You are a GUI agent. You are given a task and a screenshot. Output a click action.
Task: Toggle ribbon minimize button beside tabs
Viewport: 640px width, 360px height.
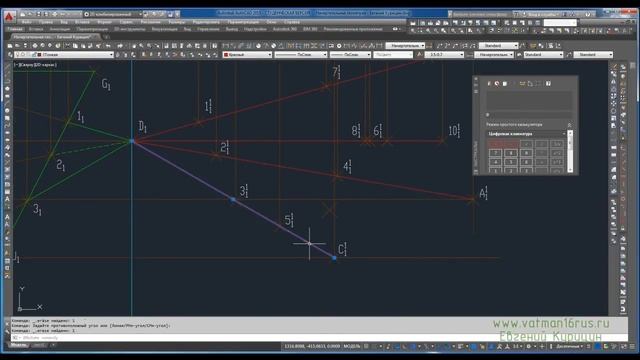pyautogui.click(x=395, y=29)
